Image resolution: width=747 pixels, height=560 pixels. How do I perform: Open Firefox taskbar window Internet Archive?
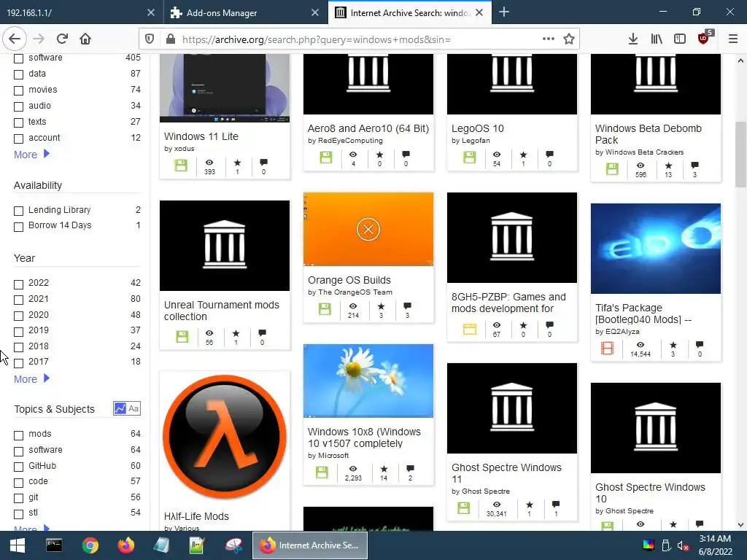(x=310, y=545)
